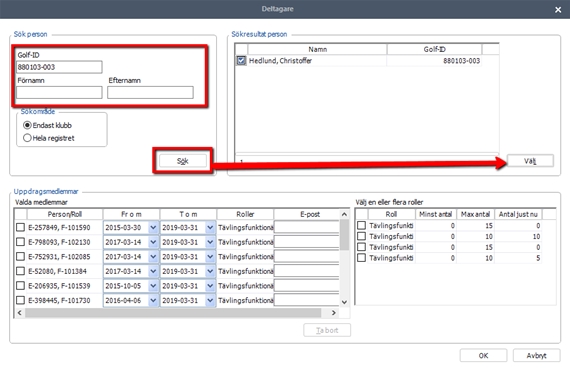Check the E-52080, F-101384 row checkbox
Image resolution: width=570 pixels, height=376 pixels.
(x=20, y=271)
